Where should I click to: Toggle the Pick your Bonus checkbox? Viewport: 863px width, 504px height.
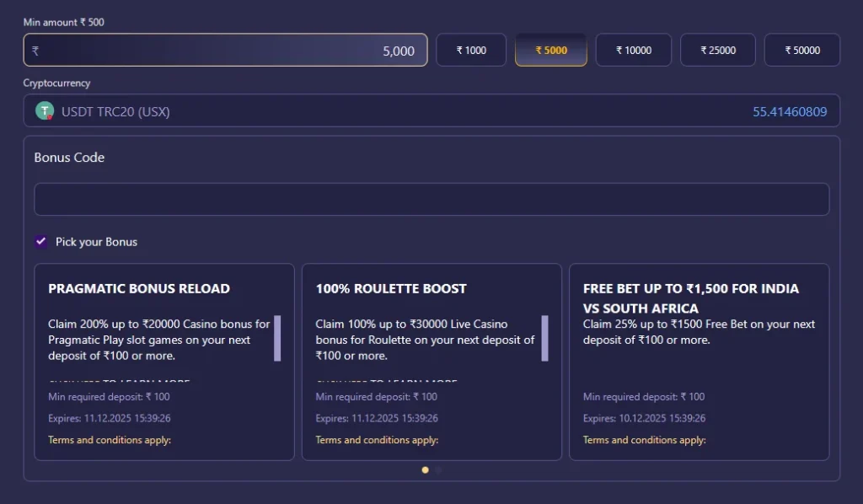41,242
